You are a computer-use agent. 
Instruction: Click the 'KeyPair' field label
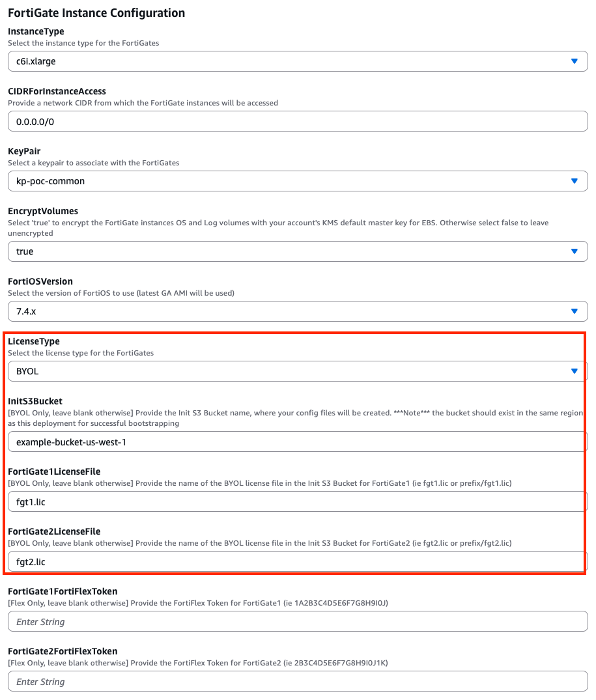pyautogui.click(x=24, y=151)
